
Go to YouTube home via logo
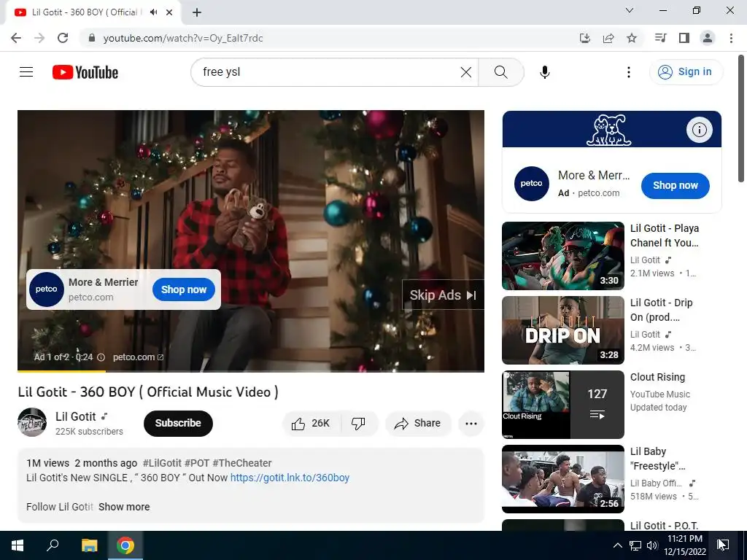pyautogui.click(x=85, y=72)
